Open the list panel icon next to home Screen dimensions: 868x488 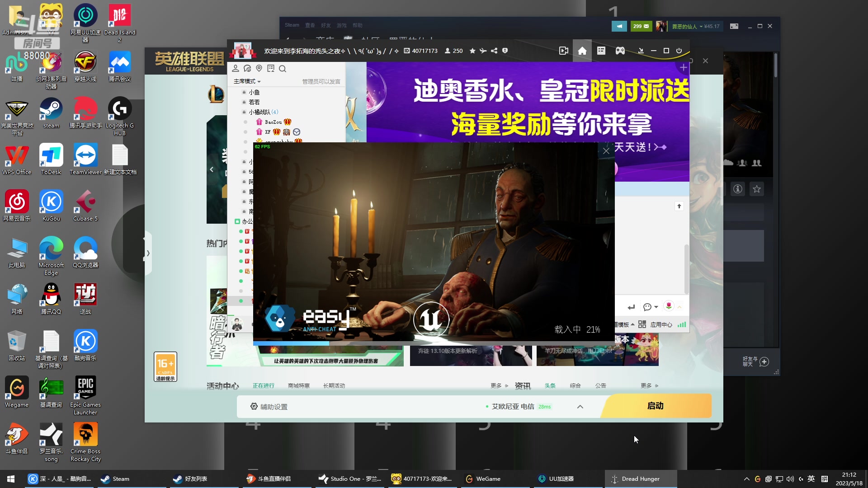601,51
